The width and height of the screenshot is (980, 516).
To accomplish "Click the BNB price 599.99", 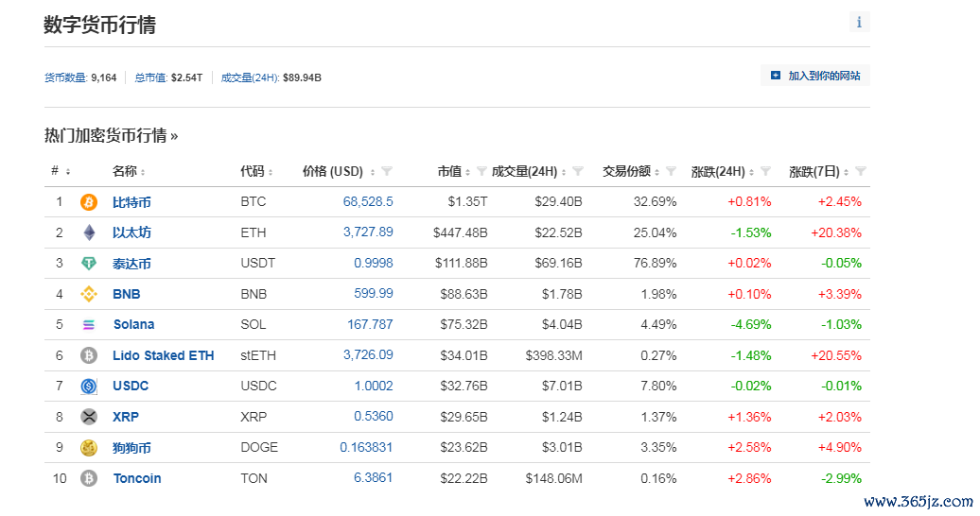I will (373, 293).
